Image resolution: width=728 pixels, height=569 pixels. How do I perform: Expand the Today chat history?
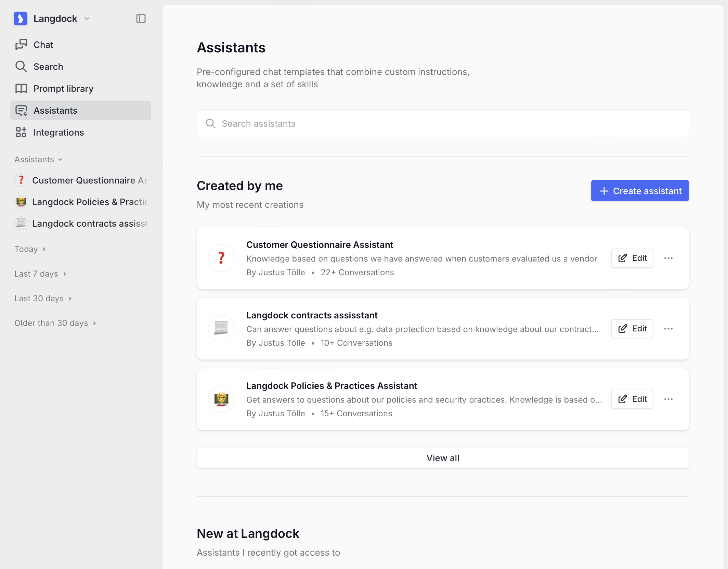click(30, 249)
